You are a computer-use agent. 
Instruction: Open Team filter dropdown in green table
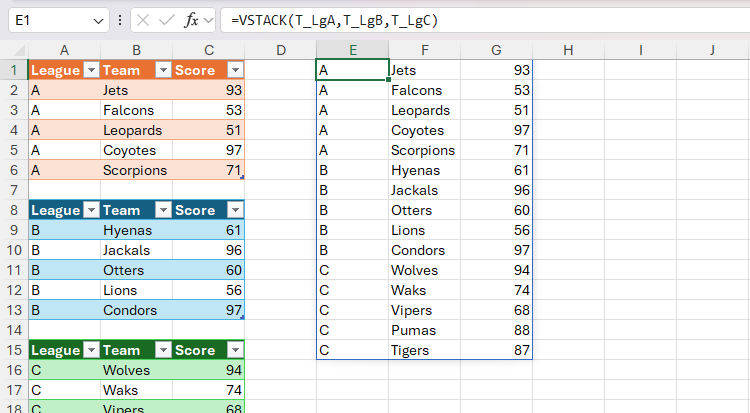(x=162, y=350)
